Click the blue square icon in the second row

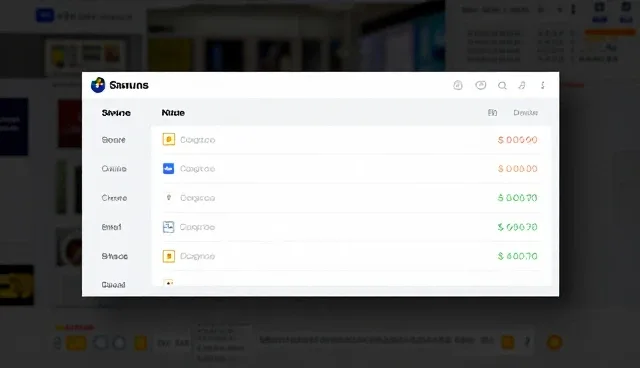click(169, 168)
